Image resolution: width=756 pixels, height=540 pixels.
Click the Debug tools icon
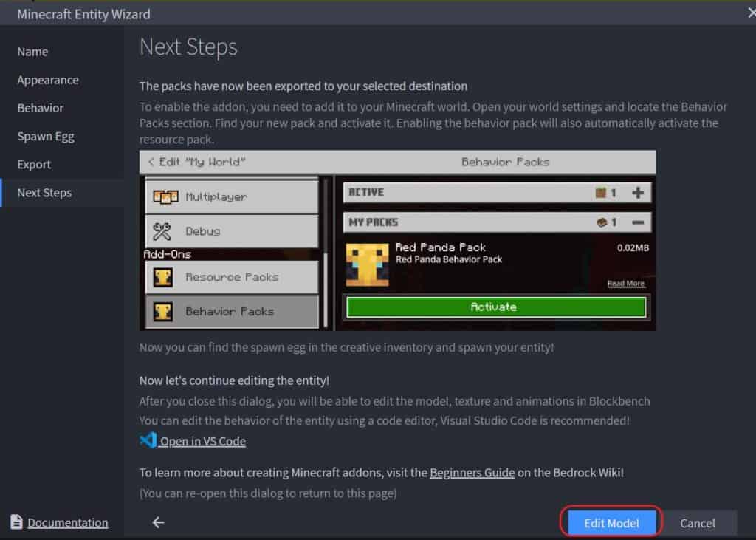pyautogui.click(x=162, y=231)
